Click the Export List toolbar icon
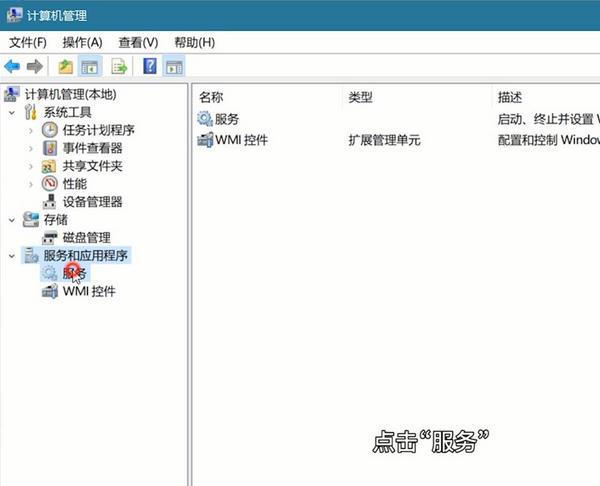This screenshot has width=600, height=486. 119,67
